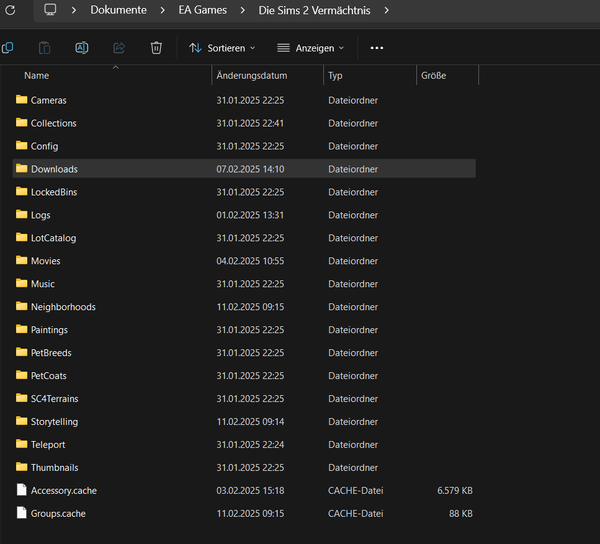This screenshot has width=600, height=544.
Task: Click the 01.02.2025 13:31 date cell
Action: point(250,215)
